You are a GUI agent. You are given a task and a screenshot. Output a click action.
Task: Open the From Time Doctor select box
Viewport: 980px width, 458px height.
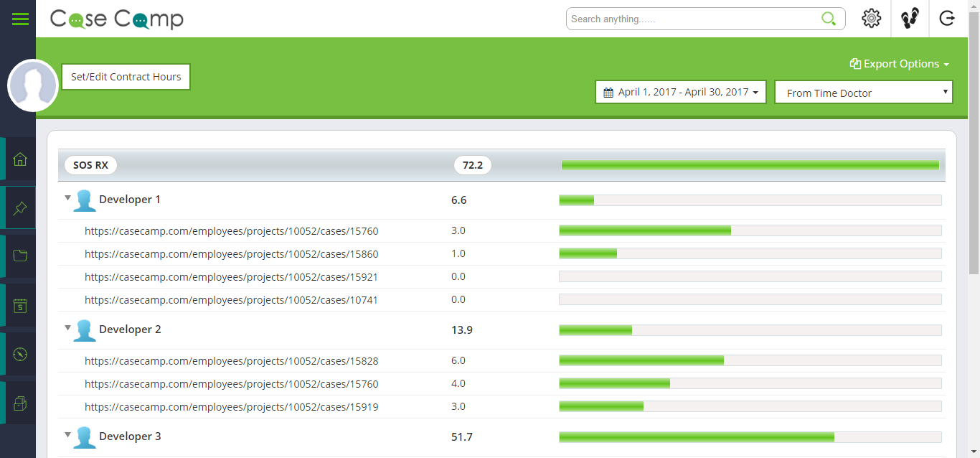864,92
